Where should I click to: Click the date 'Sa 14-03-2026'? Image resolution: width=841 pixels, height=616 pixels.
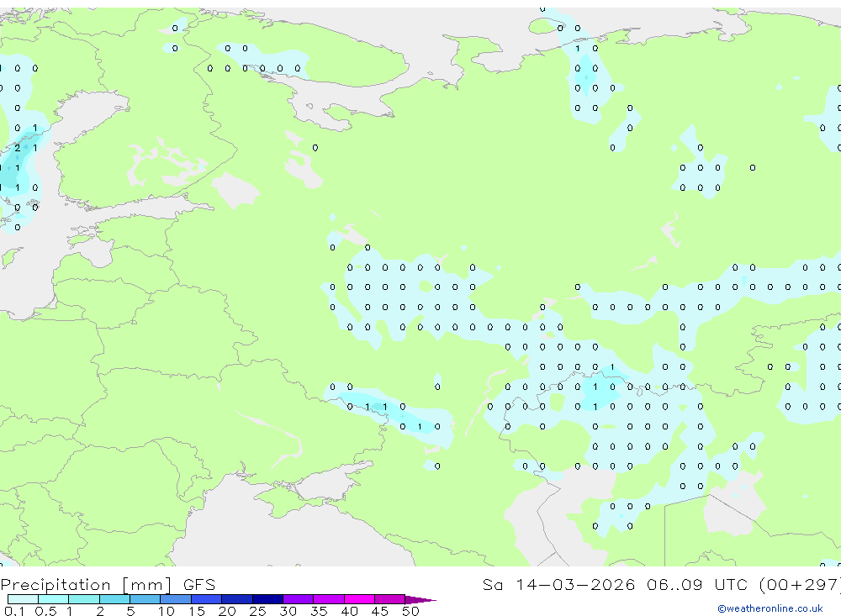click(558, 584)
